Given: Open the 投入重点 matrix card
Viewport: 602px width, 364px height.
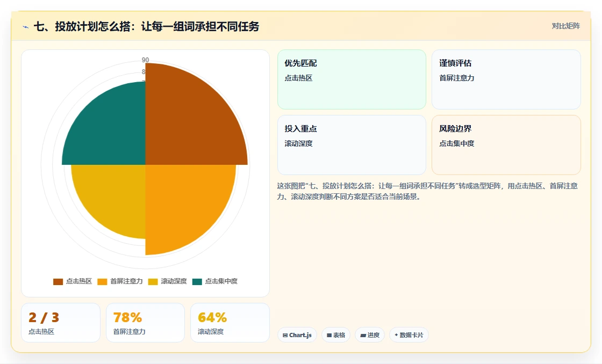Looking at the screenshot, I should tap(352, 145).
